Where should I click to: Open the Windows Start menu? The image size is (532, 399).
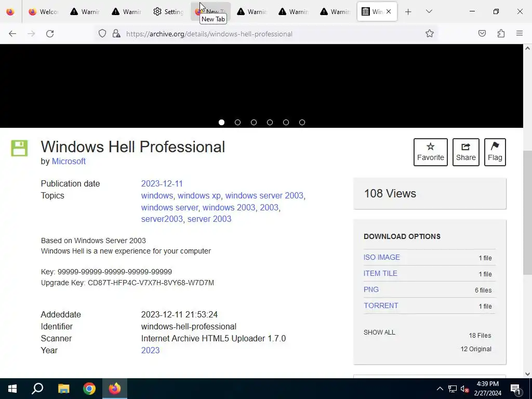click(x=12, y=389)
